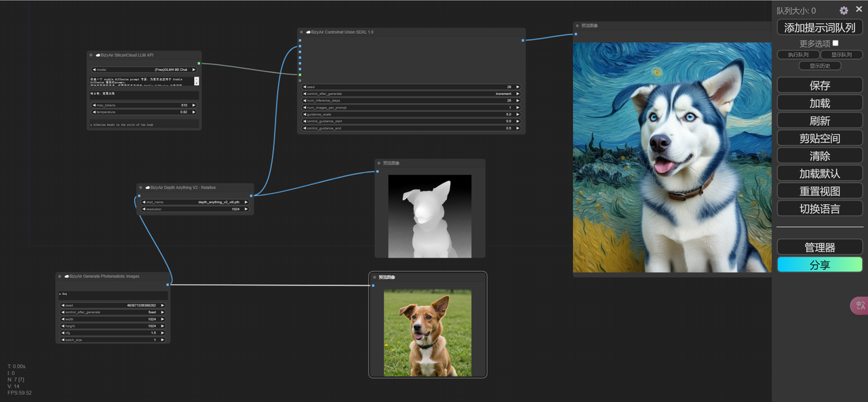Click 显示队列 button
Viewport: 868px width, 402px height.
(x=842, y=55)
